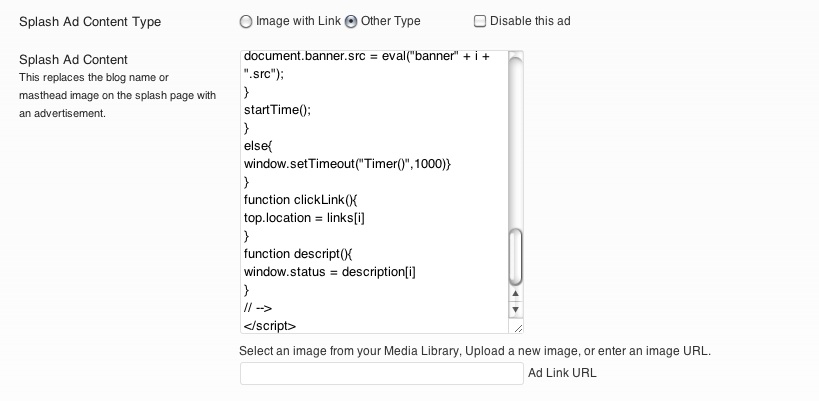Click the "function clickLink(){" code line
The image size is (819, 401).
[x=300, y=200]
